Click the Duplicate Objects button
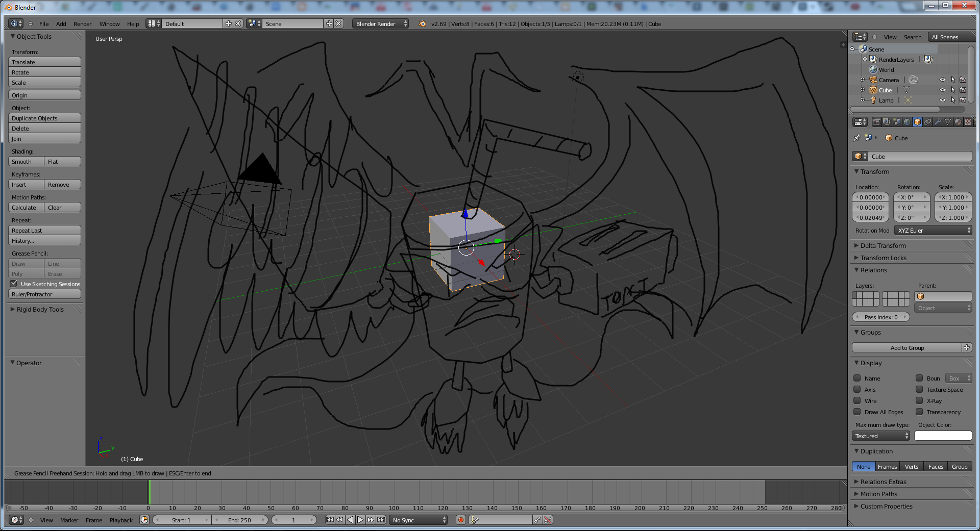Image resolution: width=980 pixels, height=531 pixels. pyautogui.click(x=44, y=118)
